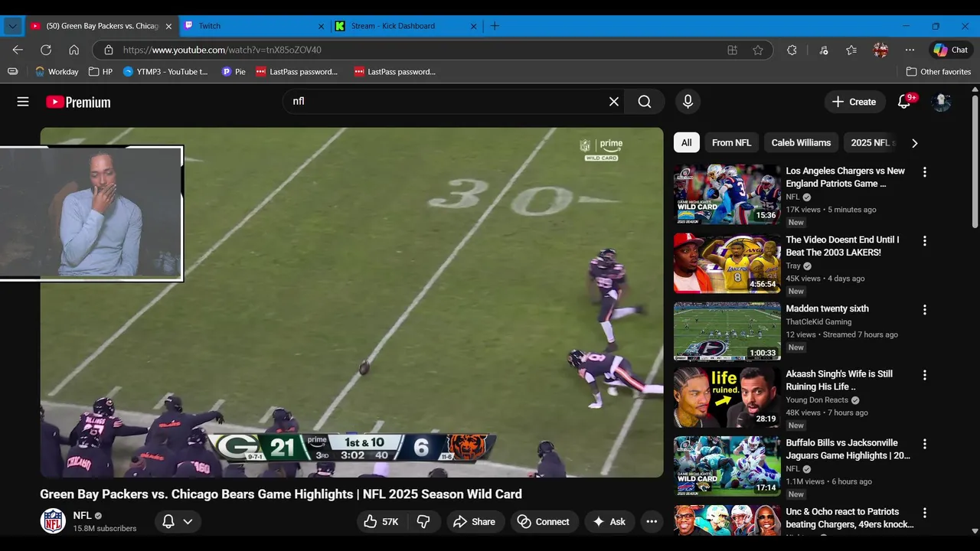Like the video thumbs up
Screen dimensions: 980x551
[381, 522]
